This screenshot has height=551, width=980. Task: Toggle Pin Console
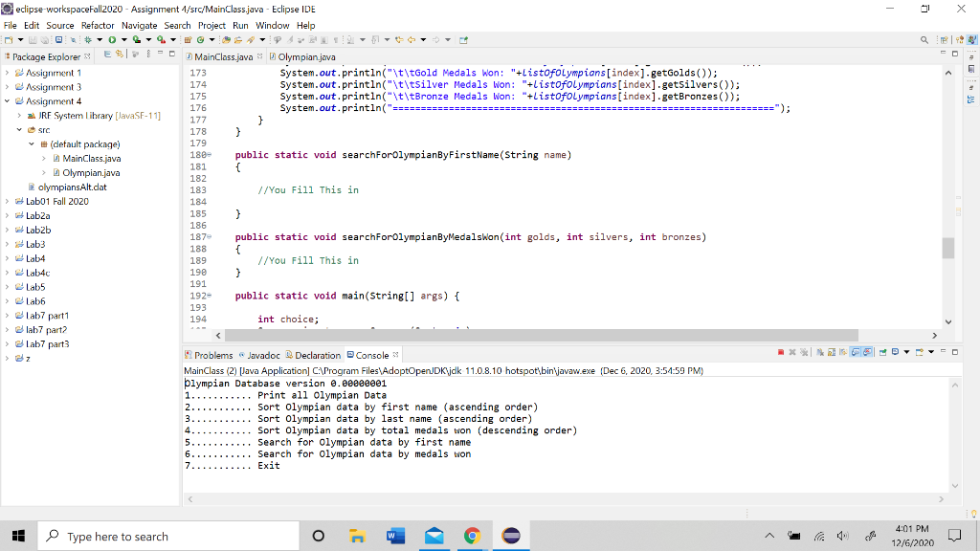(x=882, y=352)
